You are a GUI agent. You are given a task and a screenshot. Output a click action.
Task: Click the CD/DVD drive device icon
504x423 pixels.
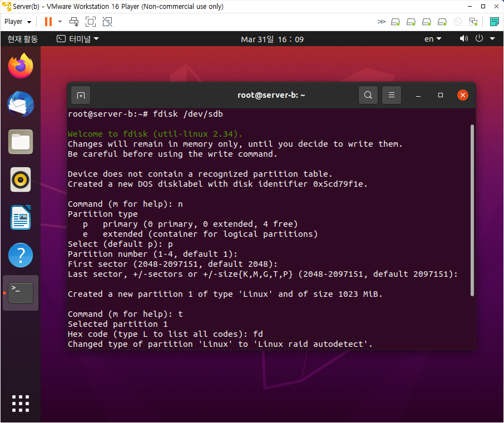point(458,22)
